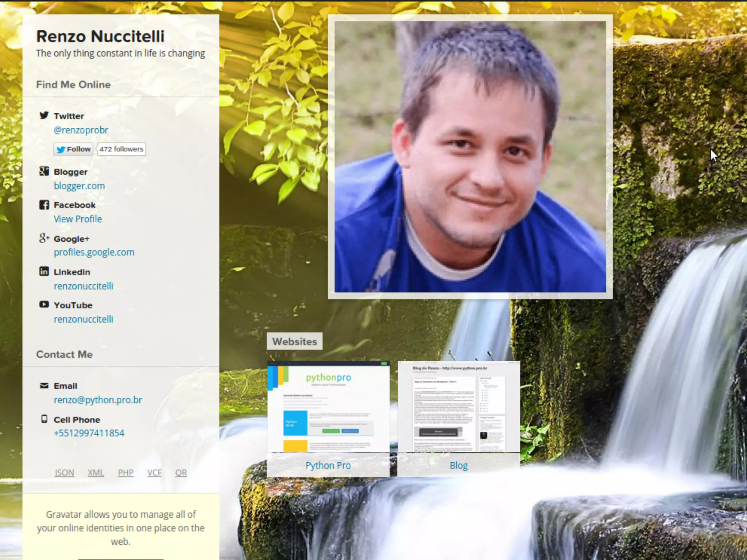This screenshot has height=560, width=747.
Task: Open the PHP profile format link
Action: pos(125,473)
